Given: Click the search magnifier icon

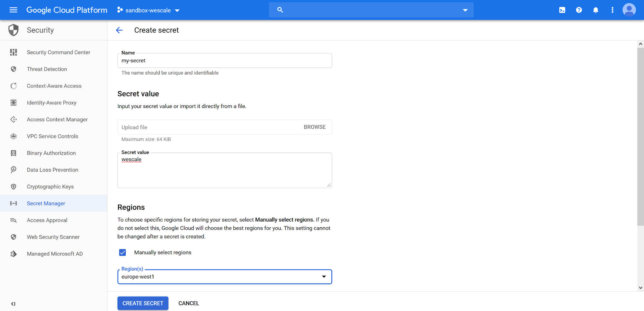Looking at the screenshot, I should click(x=280, y=10).
